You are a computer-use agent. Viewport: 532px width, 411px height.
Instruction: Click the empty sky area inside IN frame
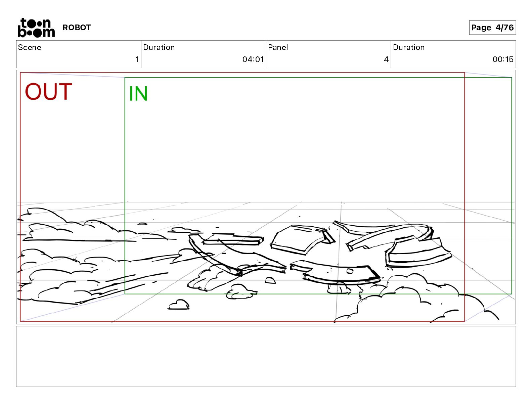(x=302, y=141)
